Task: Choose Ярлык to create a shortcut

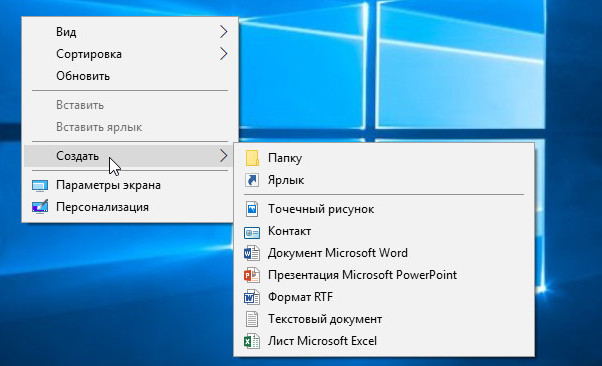Action: click(x=384, y=180)
